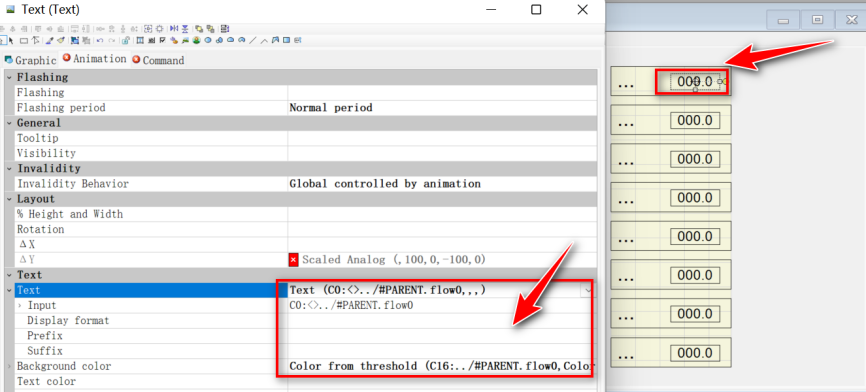Image resolution: width=866 pixels, height=392 pixels.
Task: Click the Prefix value field
Action: (x=442, y=336)
